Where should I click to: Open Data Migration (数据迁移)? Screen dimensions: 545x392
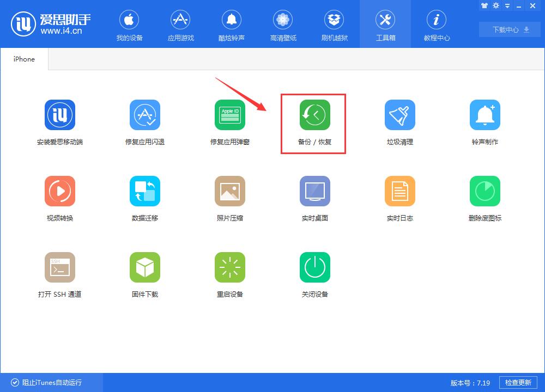[145, 197]
